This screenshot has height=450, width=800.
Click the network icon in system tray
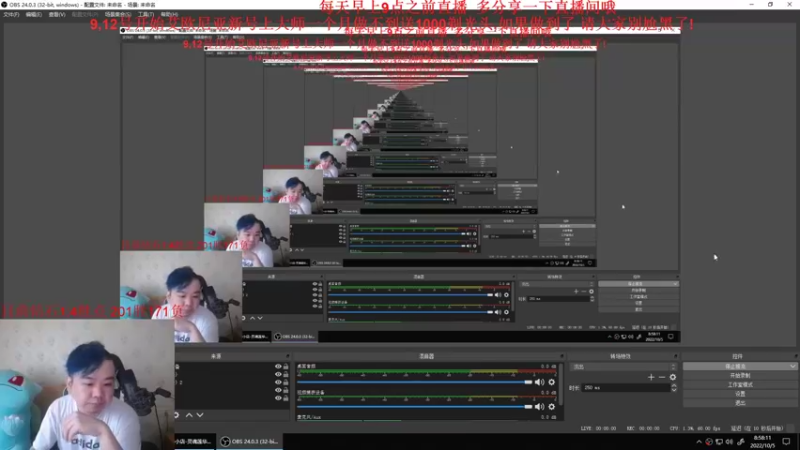[719, 442]
